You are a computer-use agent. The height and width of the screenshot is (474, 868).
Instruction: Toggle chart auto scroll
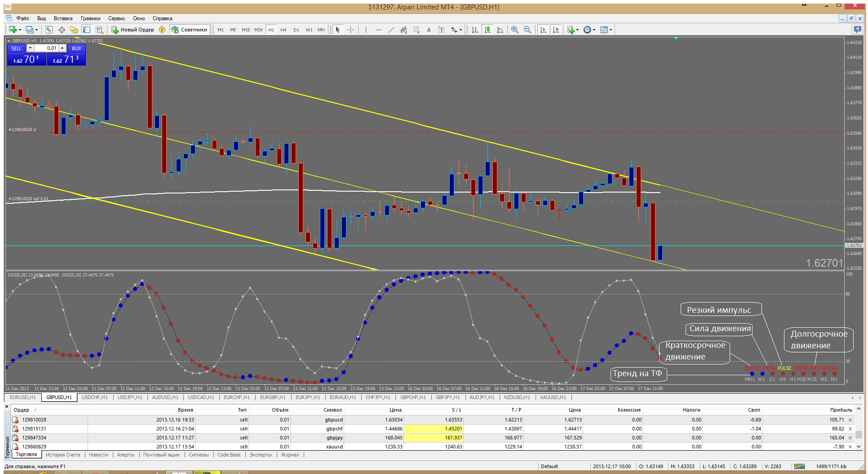pos(543,30)
